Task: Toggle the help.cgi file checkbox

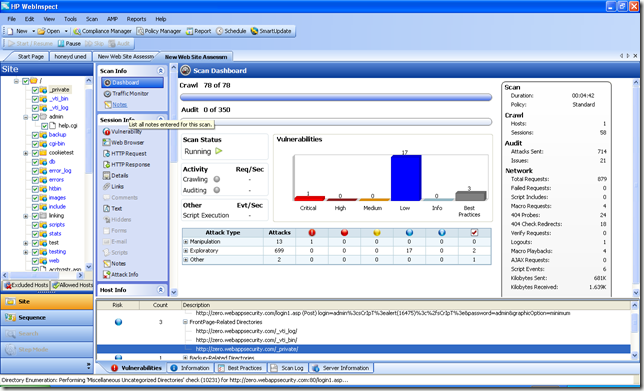Action: pos(44,126)
